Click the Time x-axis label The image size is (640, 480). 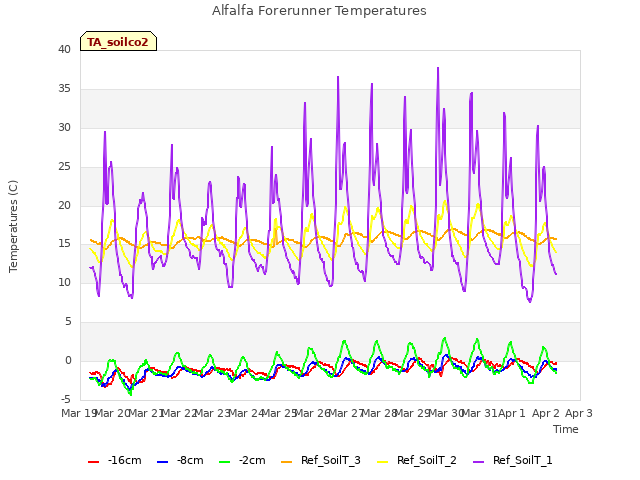[566, 429]
